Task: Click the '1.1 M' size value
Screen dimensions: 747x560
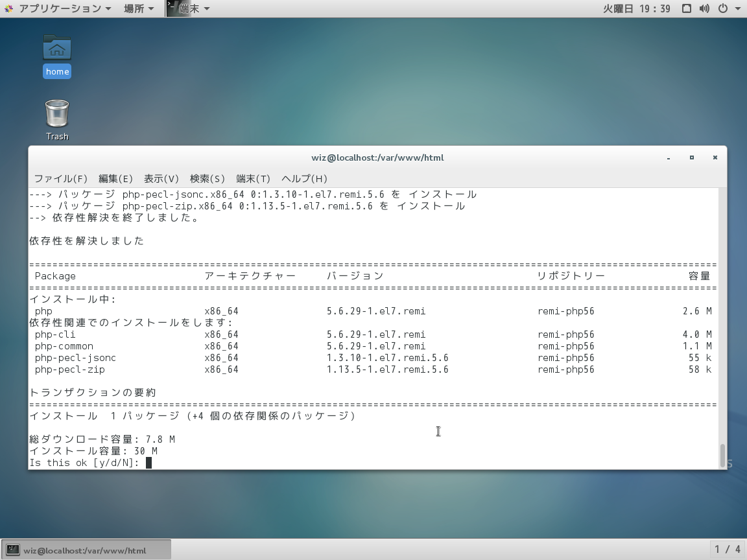Action: (x=697, y=345)
